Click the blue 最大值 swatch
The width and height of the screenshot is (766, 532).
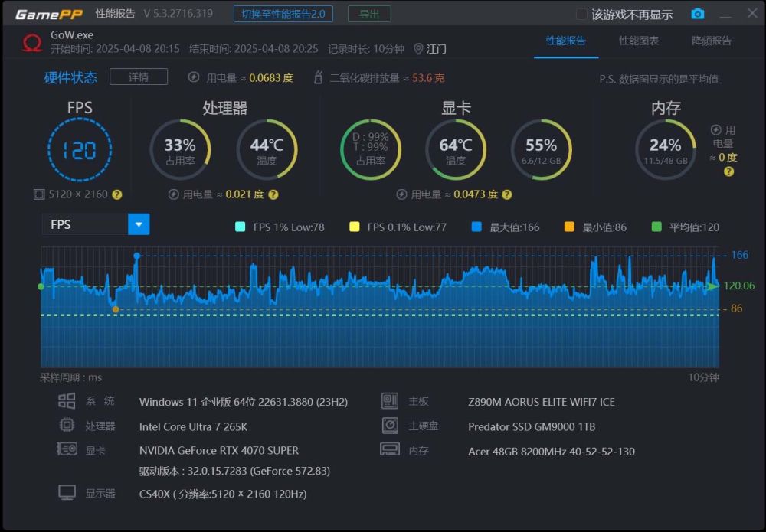coord(476,227)
